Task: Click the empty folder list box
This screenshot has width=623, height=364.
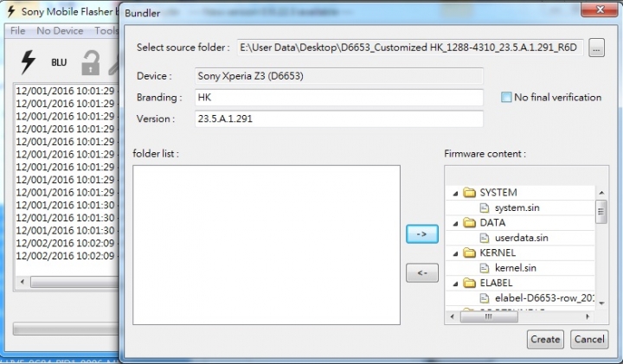Action: tap(267, 245)
